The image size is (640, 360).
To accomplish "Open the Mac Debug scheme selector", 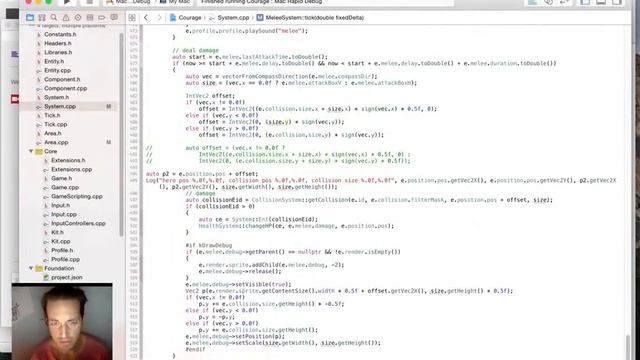I will pyautogui.click(x=129, y=2).
